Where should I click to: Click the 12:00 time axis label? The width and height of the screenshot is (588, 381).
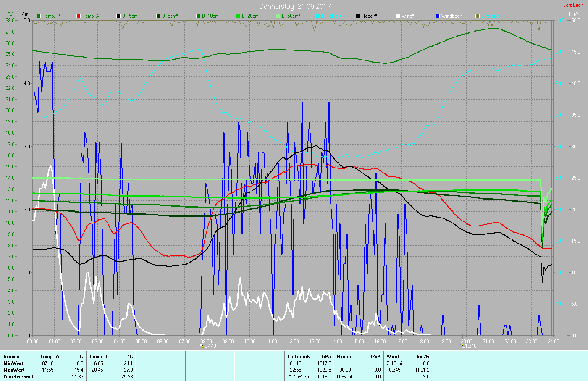[293, 342]
